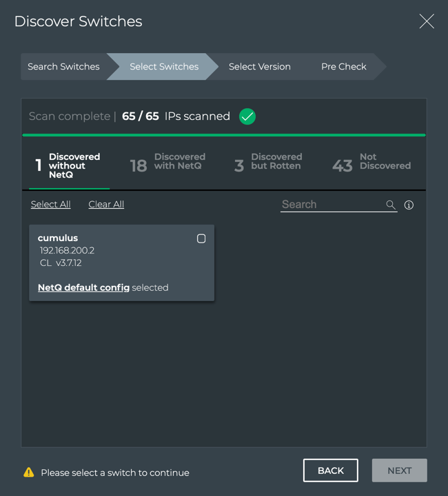Open the NetQ default config link

click(83, 287)
